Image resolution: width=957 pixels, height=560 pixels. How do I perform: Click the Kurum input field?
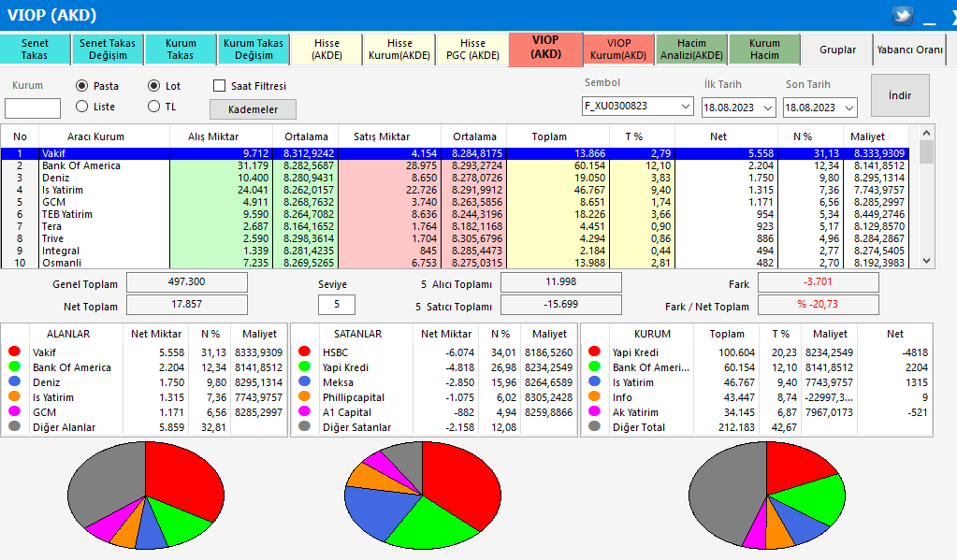(x=33, y=108)
